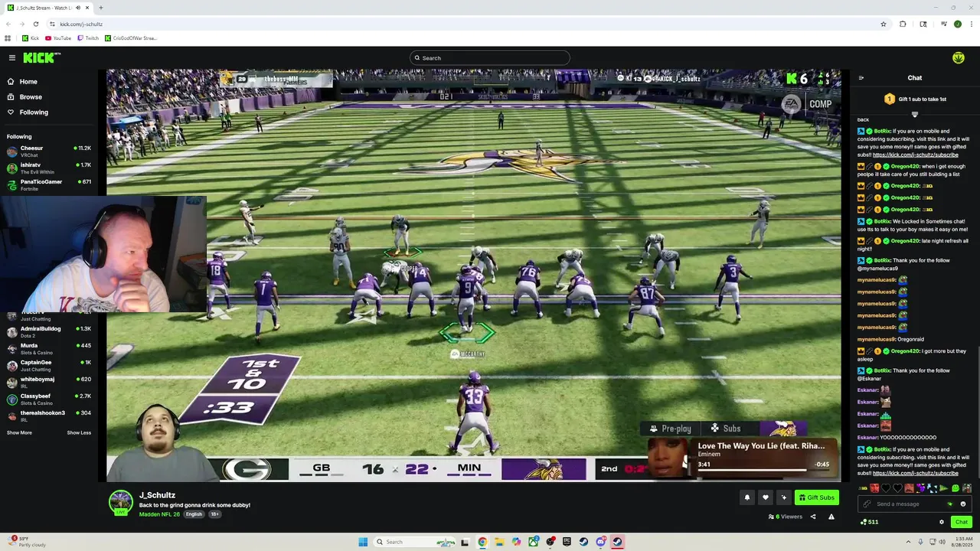Image resolution: width=980 pixels, height=551 pixels.
Task: Show hidden system tray icons
Action: 908,542
